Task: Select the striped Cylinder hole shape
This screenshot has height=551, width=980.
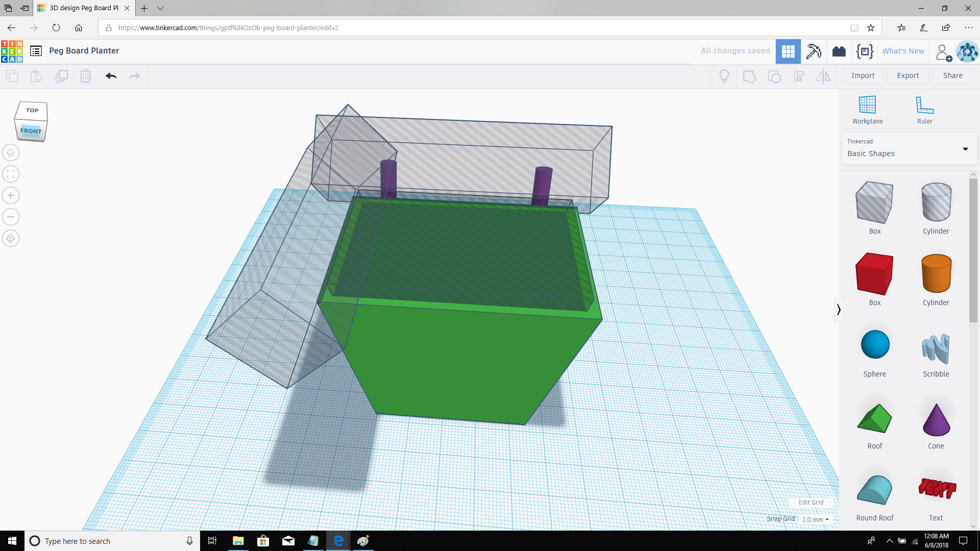Action: click(936, 202)
